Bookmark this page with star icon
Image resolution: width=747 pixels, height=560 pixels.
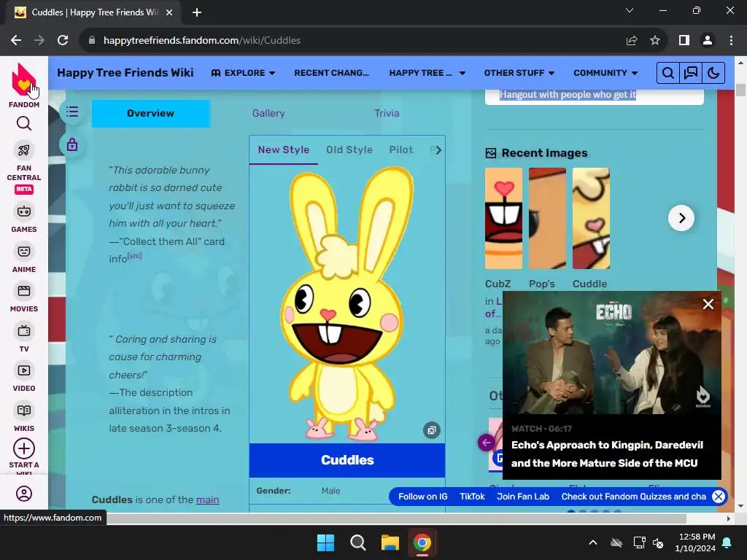655,41
